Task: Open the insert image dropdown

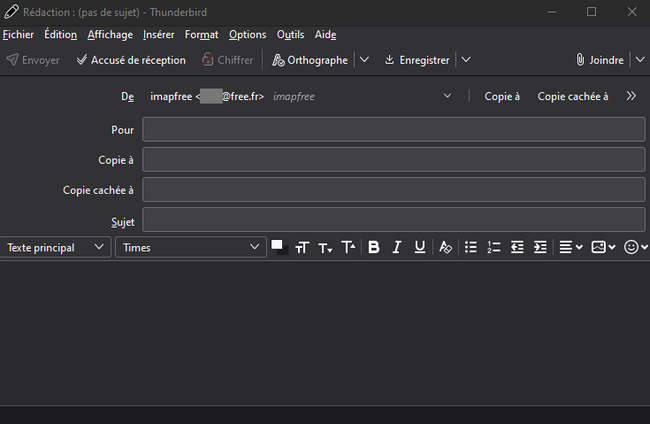Action: [x=603, y=247]
